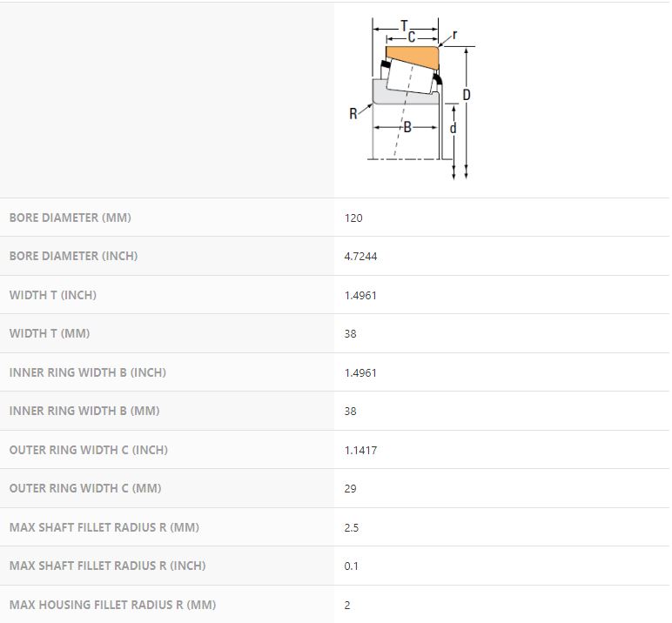Select the Width T inch value 1.4961

point(360,295)
